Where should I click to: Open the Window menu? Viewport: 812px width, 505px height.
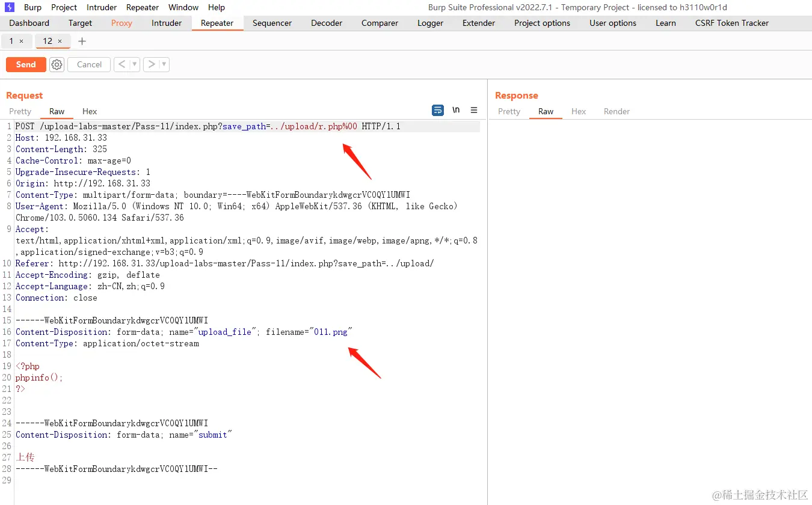coord(183,7)
